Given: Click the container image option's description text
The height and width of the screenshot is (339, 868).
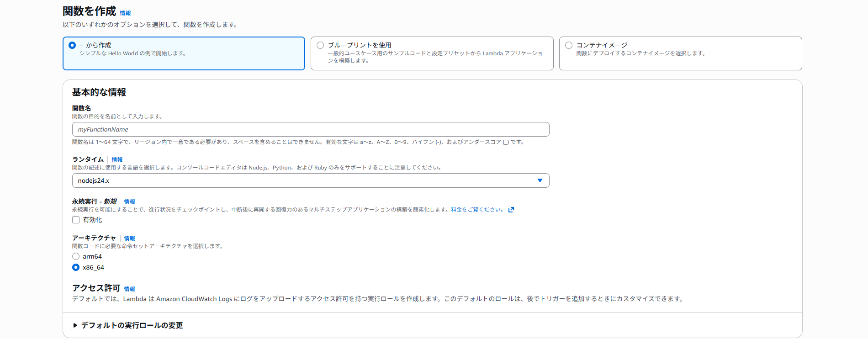Looking at the screenshot, I should [x=640, y=53].
